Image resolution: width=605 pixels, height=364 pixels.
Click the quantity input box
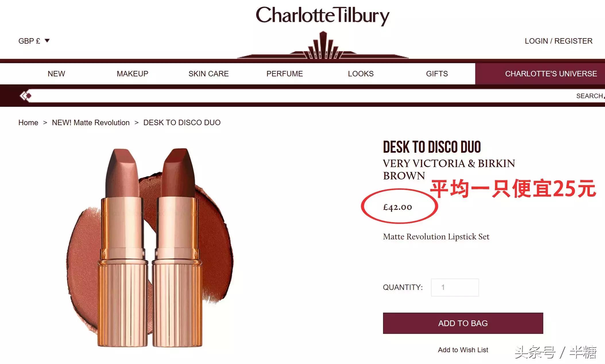pos(455,287)
